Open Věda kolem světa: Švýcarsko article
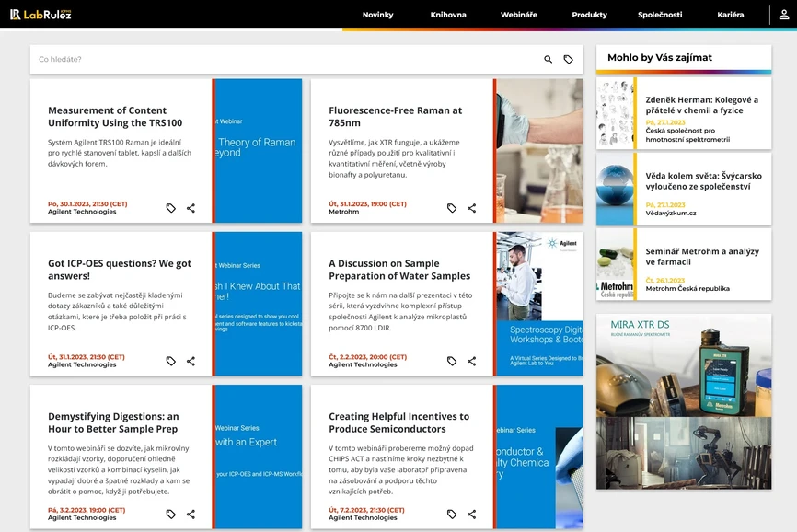 pyautogui.click(x=703, y=181)
